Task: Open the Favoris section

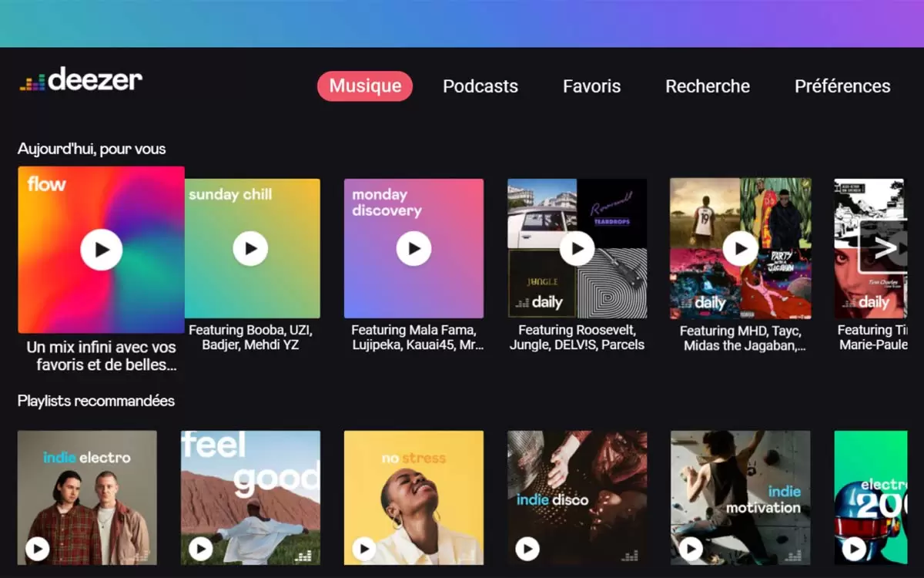Action: pos(591,86)
